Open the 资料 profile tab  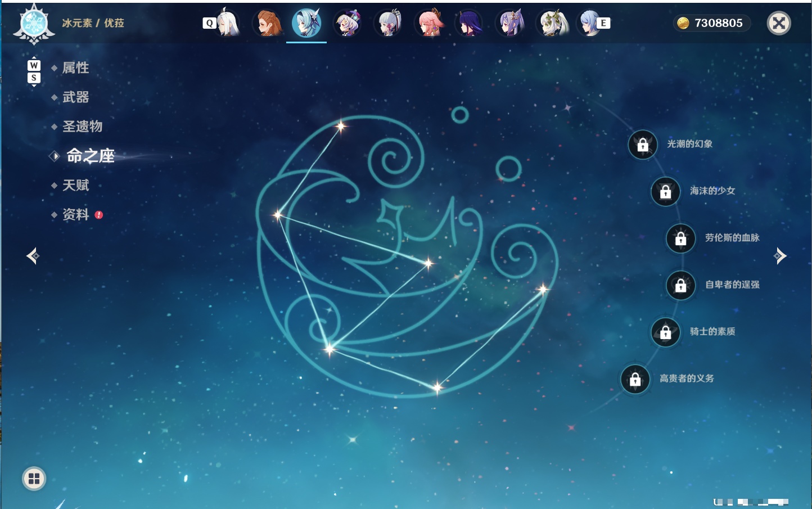(x=75, y=214)
